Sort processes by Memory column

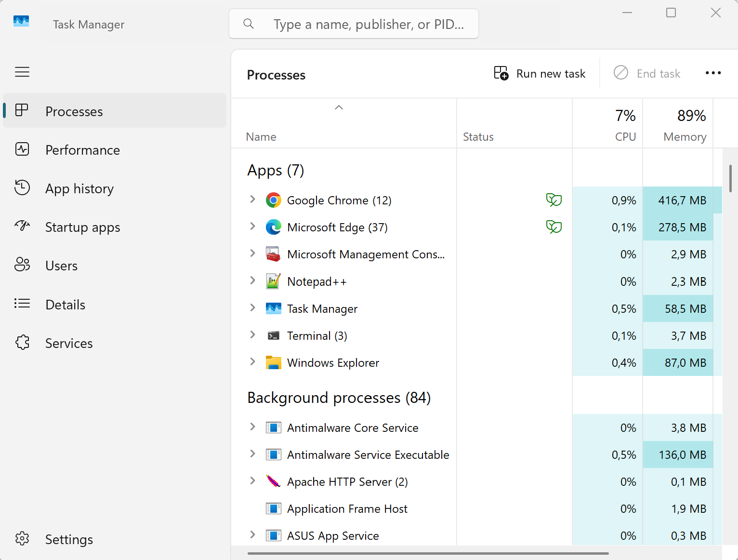684,137
